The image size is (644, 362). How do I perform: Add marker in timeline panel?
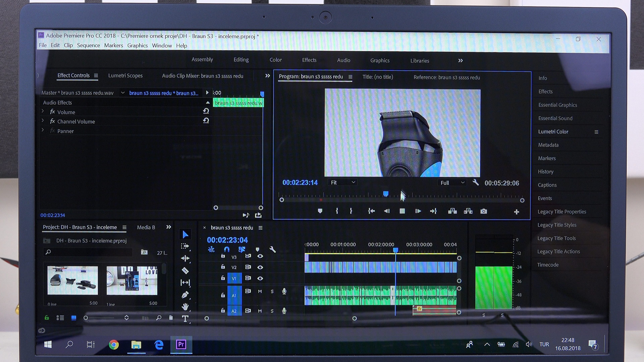257,249
